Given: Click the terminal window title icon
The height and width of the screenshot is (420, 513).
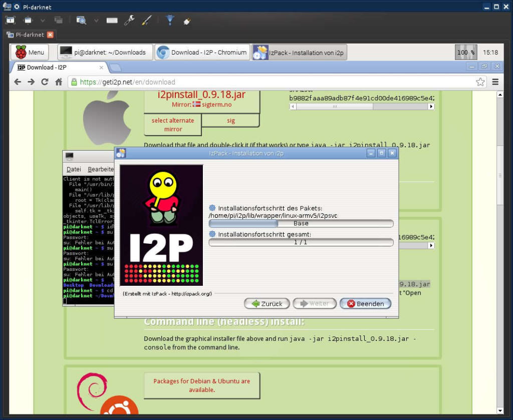Looking at the screenshot, I should coord(70,156).
